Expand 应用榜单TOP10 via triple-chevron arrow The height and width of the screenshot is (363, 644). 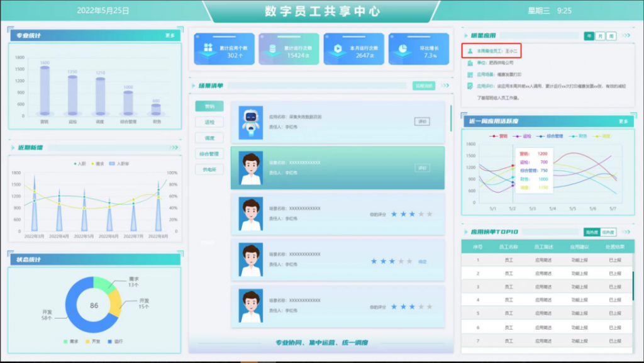click(x=626, y=232)
